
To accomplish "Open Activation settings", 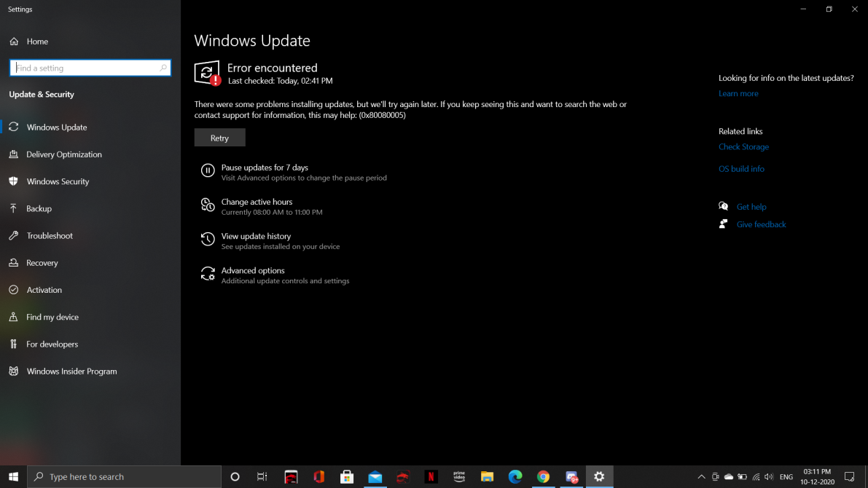I will (44, 289).
